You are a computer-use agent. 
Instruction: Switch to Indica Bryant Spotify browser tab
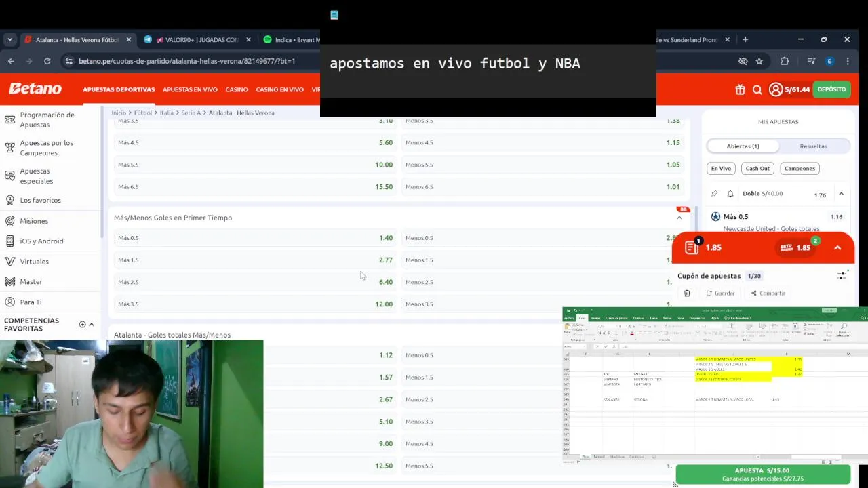pos(290,39)
